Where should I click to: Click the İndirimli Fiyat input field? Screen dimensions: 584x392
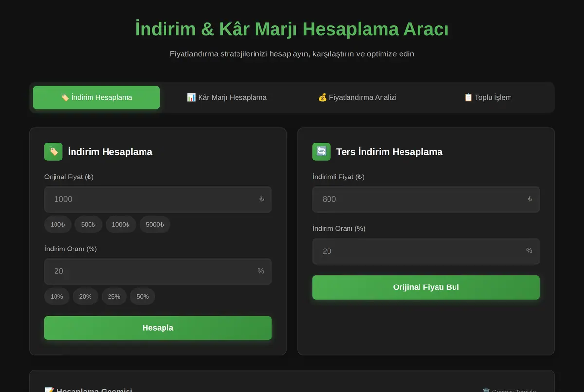click(426, 199)
